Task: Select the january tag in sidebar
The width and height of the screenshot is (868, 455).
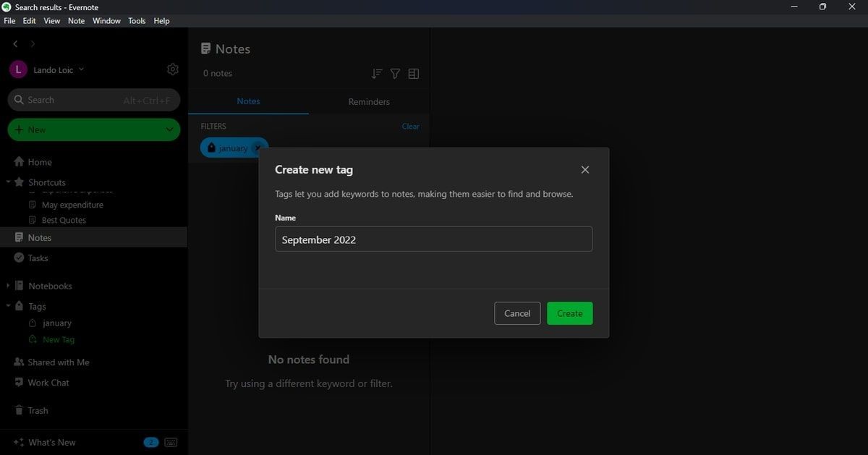Action: [57, 323]
